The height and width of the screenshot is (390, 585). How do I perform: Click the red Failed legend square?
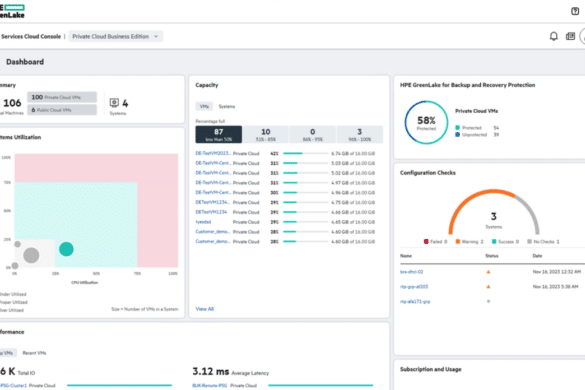coord(426,241)
